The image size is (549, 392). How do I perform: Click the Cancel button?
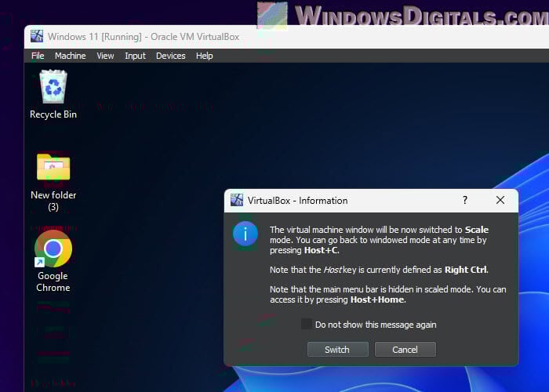tap(405, 350)
